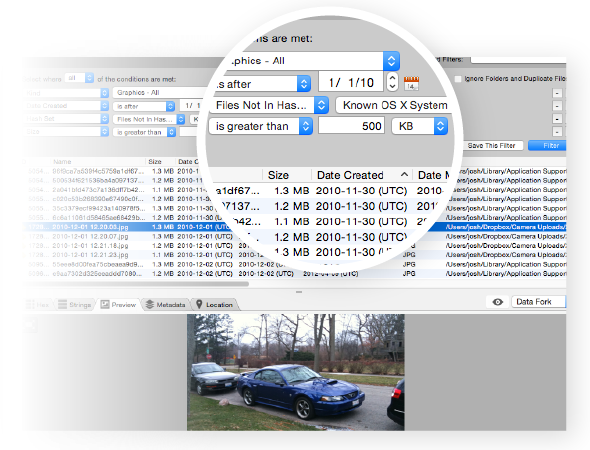Open the small 'is greater than' dropdown
The image size is (590, 450).
click(x=144, y=132)
